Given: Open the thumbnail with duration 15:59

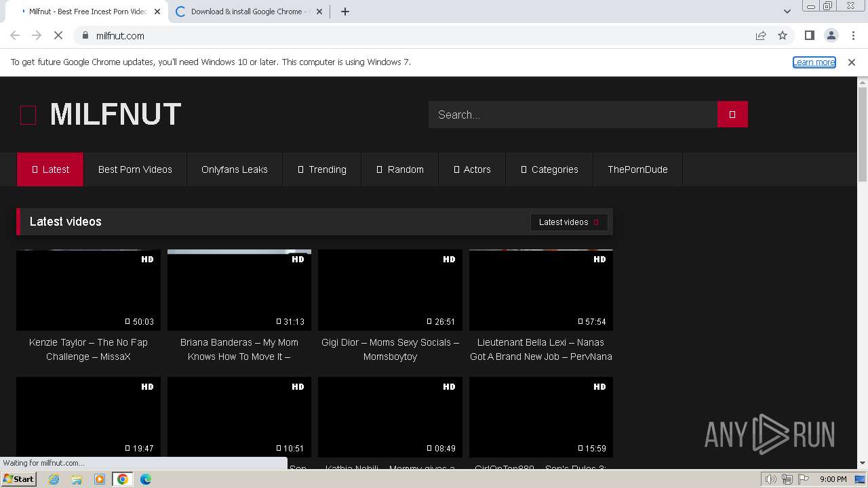Looking at the screenshot, I should click(x=541, y=417).
